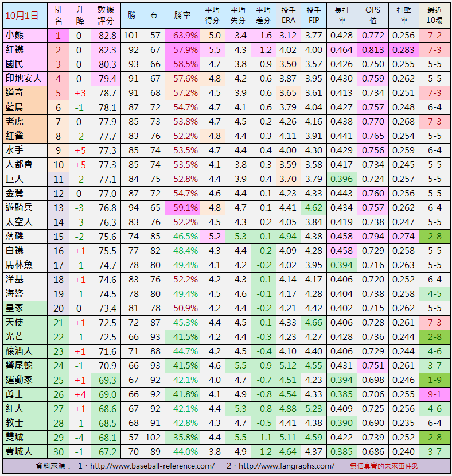
Task: Select the -1.2 average differential cell
Action: click(263, 452)
